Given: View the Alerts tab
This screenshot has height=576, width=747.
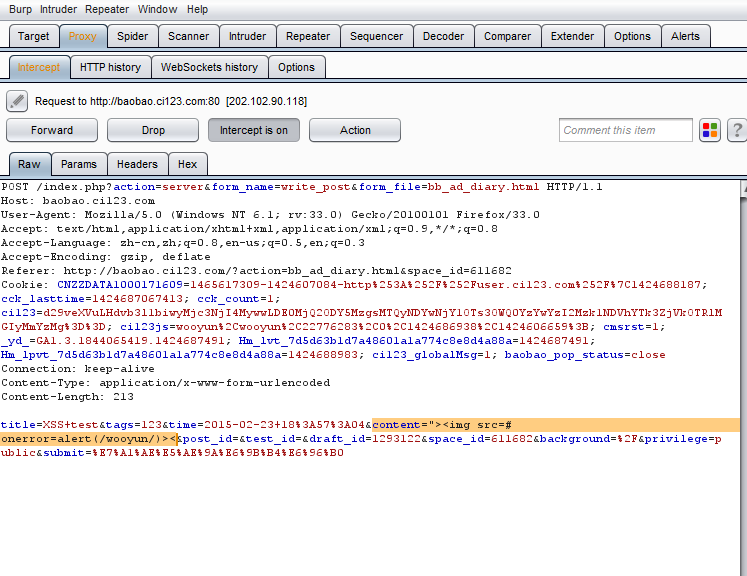Looking at the screenshot, I should pos(685,36).
